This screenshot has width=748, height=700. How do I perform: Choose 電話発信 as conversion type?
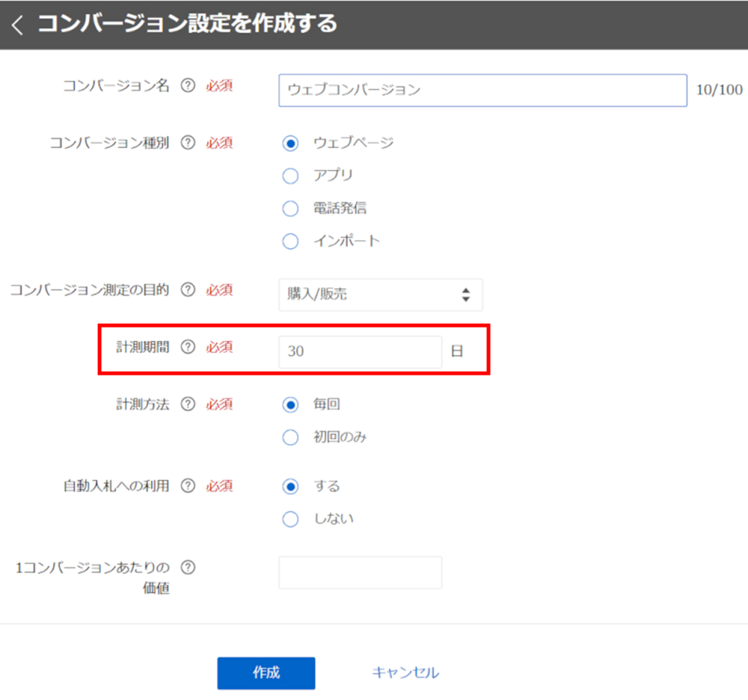[290, 209]
